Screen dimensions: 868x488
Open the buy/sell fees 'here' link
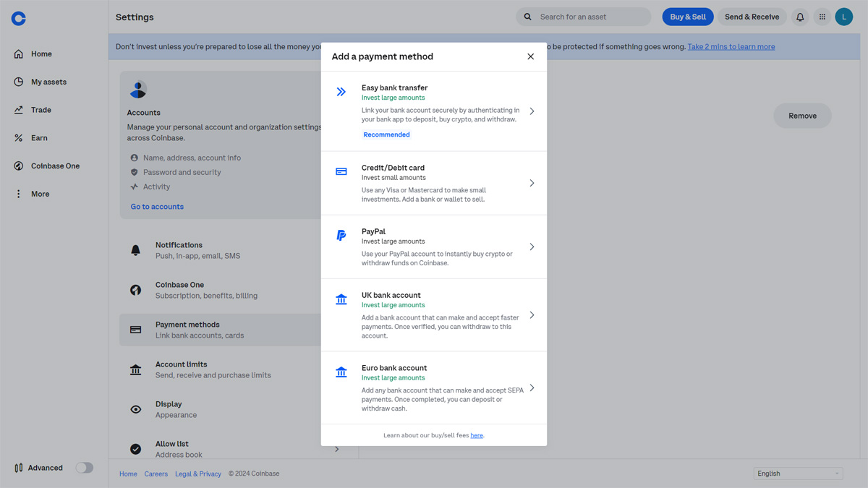click(x=477, y=435)
